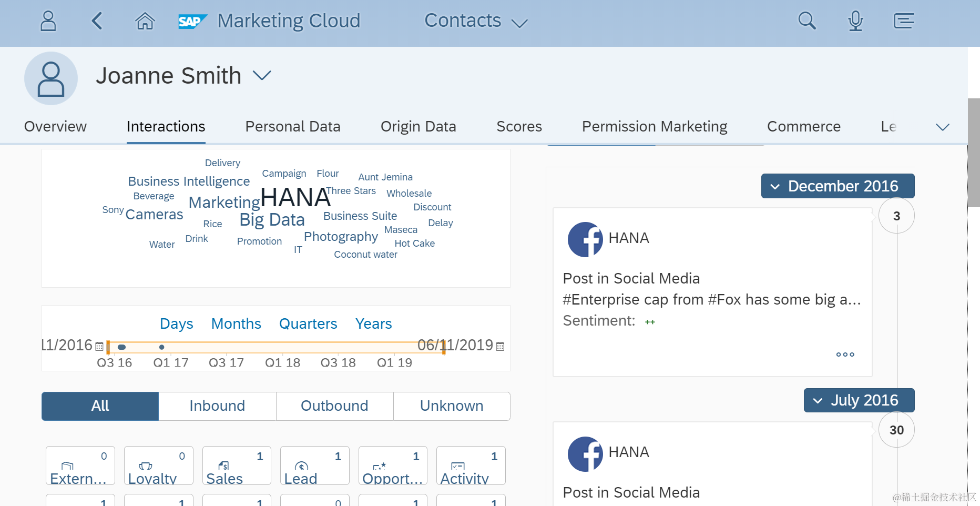This screenshot has width=980, height=506.
Task: Click the Sales interaction tile
Action: (x=237, y=465)
